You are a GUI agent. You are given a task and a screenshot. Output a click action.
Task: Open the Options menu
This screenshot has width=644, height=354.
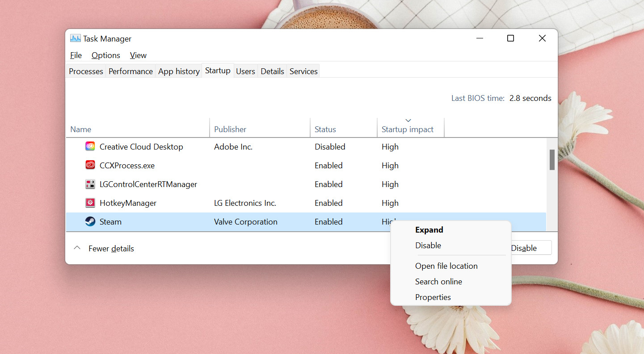(x=105, y=55)
